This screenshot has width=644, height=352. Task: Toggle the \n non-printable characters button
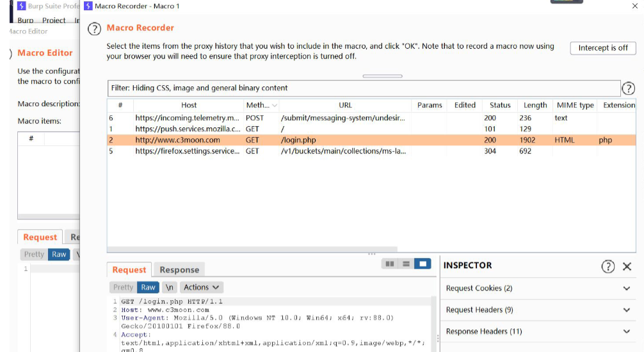168,287
